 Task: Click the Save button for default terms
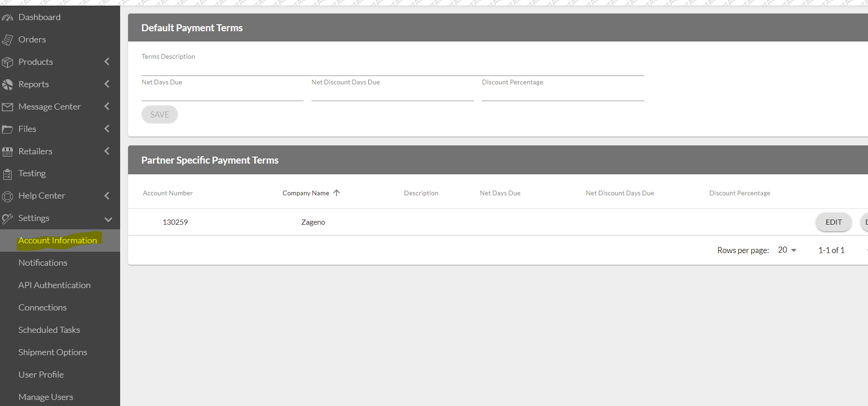tap(159, 115)
